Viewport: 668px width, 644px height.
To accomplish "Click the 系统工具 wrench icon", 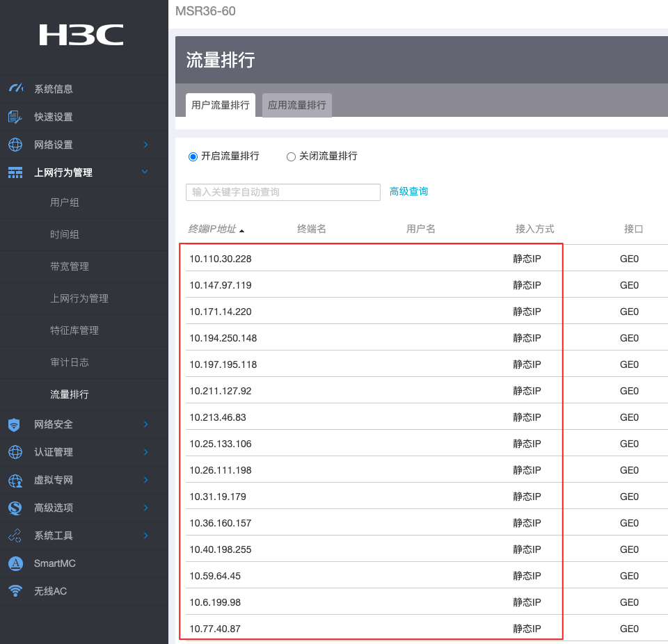I will [x=15, y=536].
